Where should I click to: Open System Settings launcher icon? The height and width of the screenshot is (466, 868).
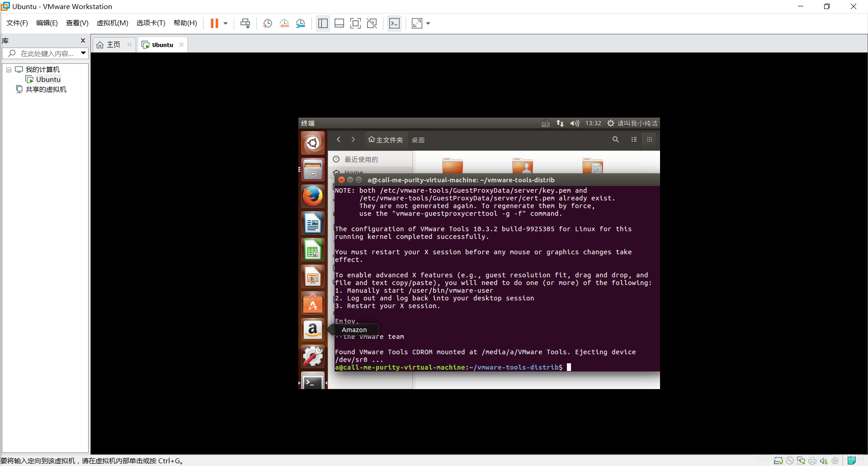(x=313, y=357)
